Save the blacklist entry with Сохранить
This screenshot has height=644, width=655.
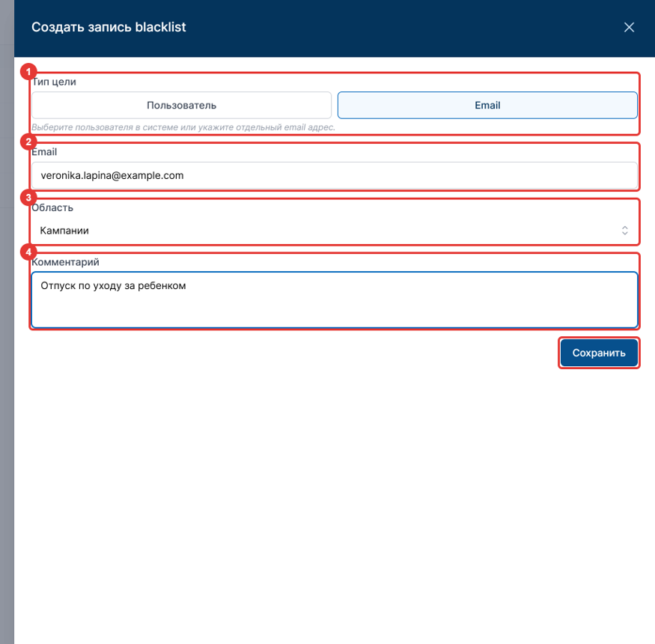(599, 353)
